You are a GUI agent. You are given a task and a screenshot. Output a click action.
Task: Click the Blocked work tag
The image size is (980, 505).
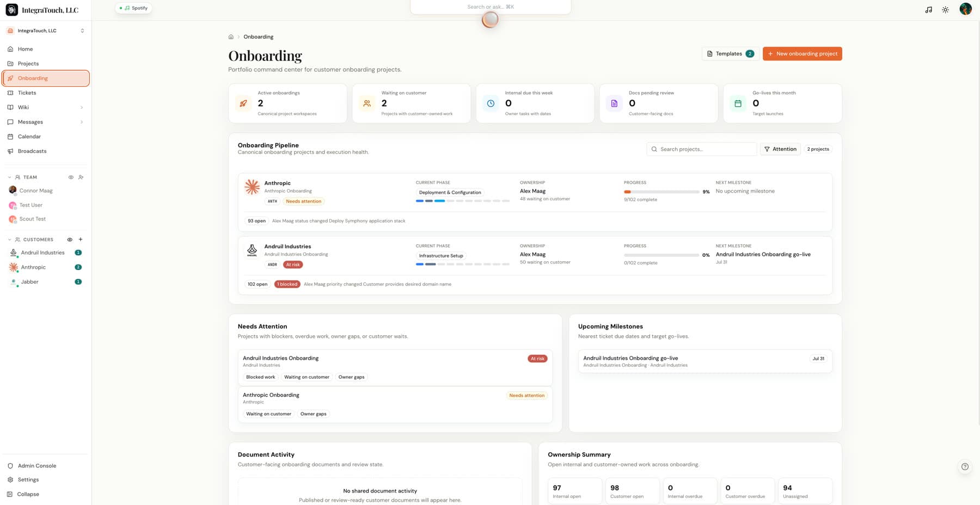tap(261, 377)
